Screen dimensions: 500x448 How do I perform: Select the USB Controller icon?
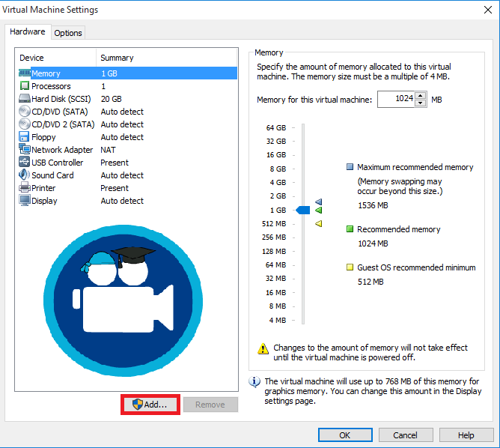tap(24, 163)
